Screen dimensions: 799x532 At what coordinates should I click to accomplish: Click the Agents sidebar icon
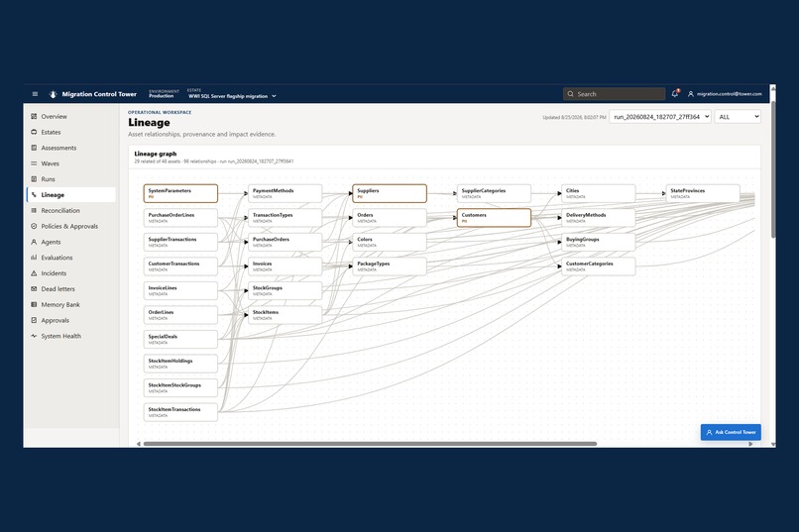point(34,243)
